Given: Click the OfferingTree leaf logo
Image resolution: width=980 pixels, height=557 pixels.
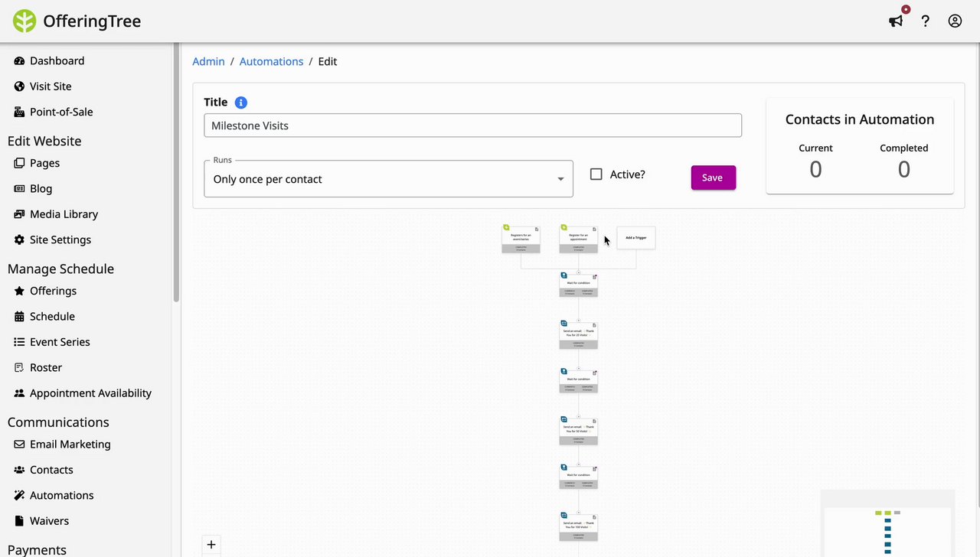Looking at the screenshot, I should pyautogui.click(x=24, y=21).
